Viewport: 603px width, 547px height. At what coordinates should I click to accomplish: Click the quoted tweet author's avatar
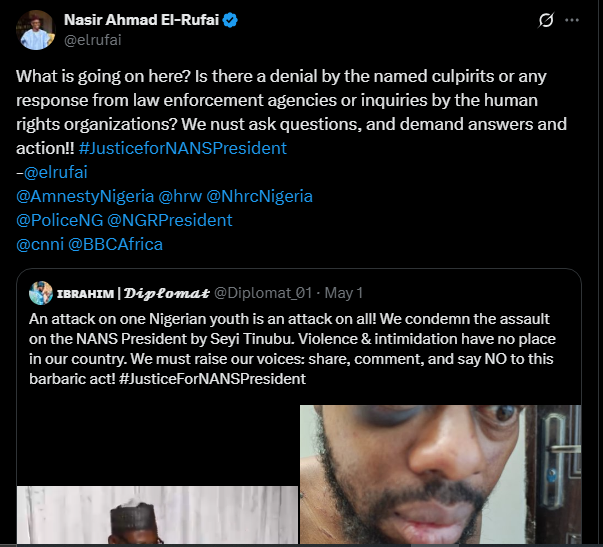pos(41,293)
